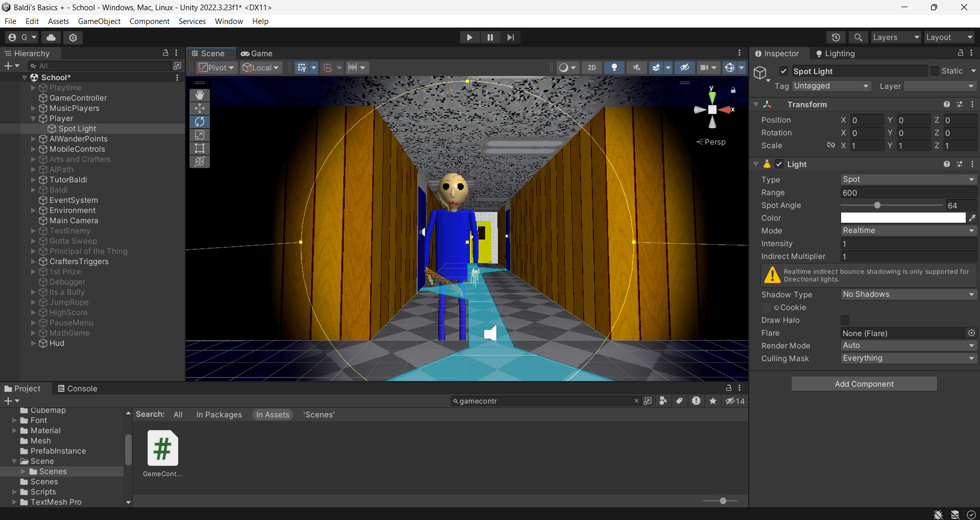The width and height of the screenshot is (980, 520).
Task: Open the GameObject menu
Action: pyautogui.click(x=99, y=21)
